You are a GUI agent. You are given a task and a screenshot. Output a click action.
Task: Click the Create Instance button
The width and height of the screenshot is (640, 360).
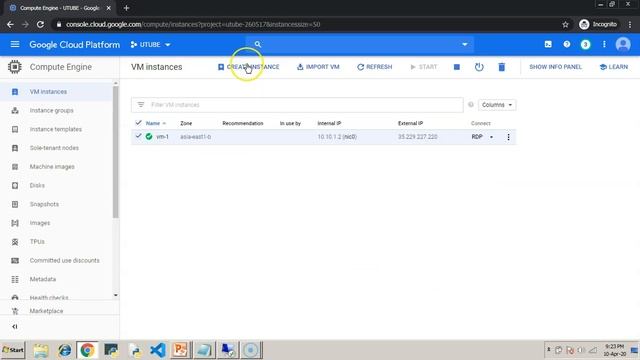click(249, 67)
